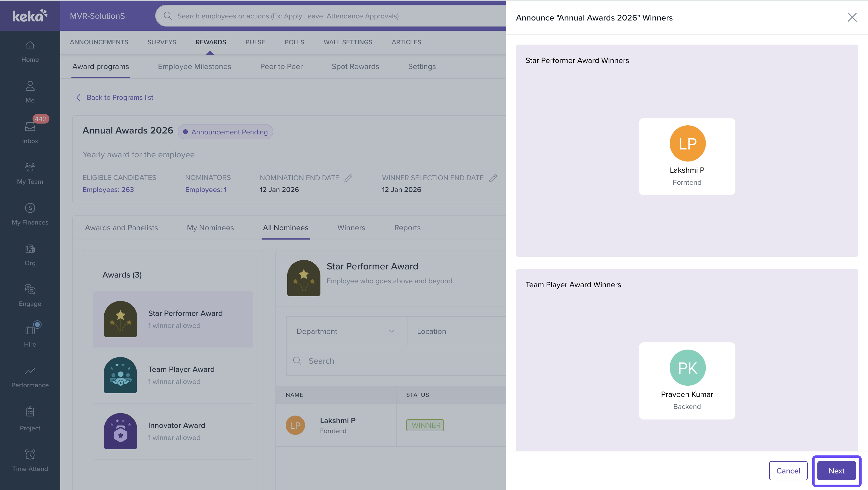Open the Hire sidebar icon

[x=30, y=330]
